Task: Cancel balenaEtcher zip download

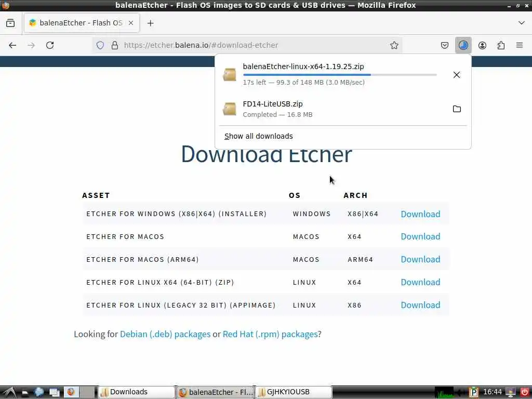Action: [x=457, y=75]
